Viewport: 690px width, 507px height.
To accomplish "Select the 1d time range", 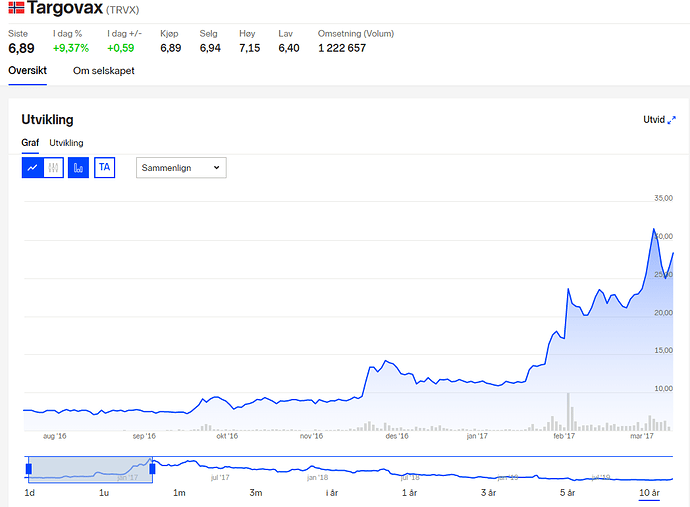I will (x=29, y=493).
